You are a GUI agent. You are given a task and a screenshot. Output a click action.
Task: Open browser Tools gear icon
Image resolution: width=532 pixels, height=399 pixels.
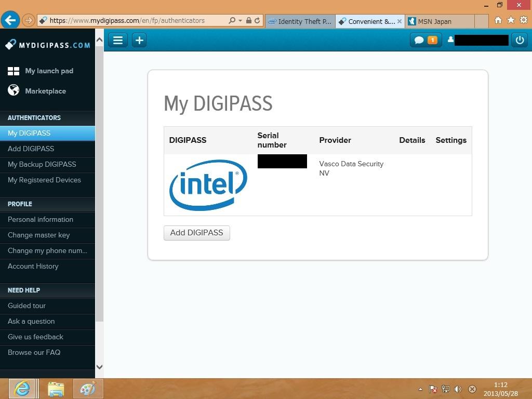524,20
